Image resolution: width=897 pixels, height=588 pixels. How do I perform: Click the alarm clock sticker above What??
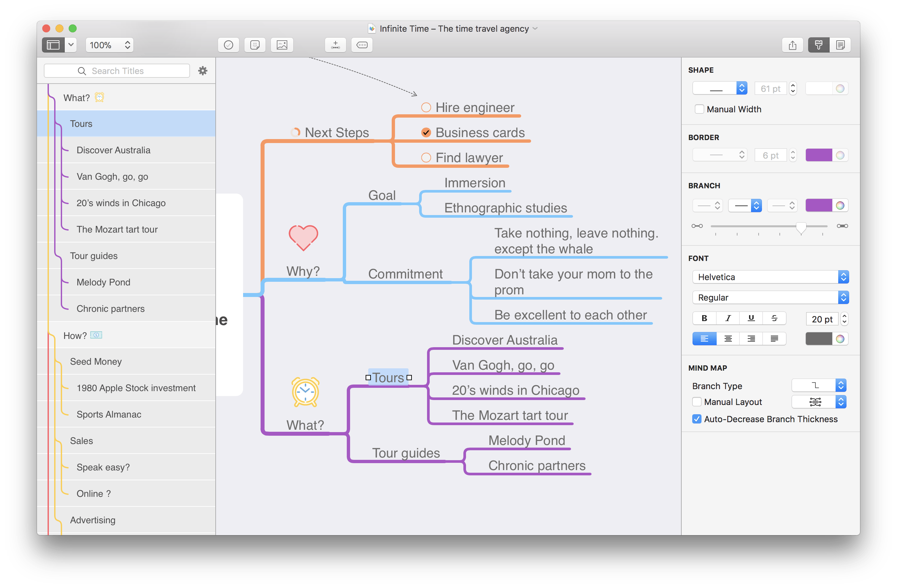(x=305, y=392)
